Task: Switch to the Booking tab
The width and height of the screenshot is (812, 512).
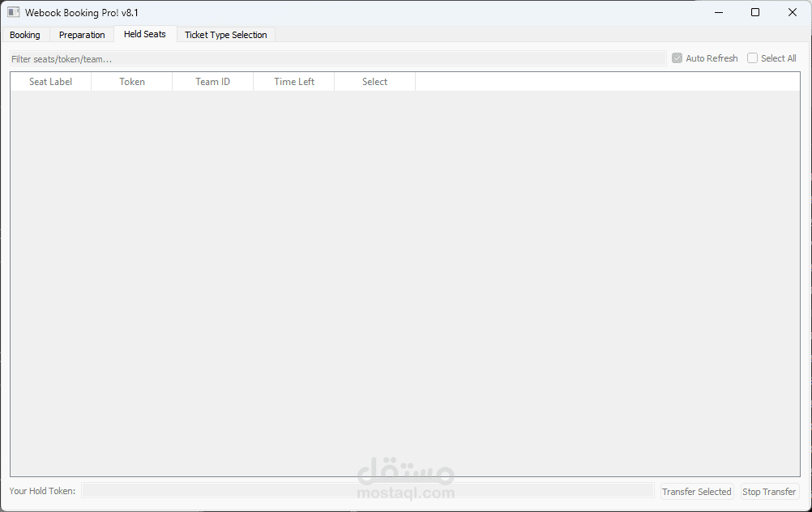Action: tap(25, 34)
